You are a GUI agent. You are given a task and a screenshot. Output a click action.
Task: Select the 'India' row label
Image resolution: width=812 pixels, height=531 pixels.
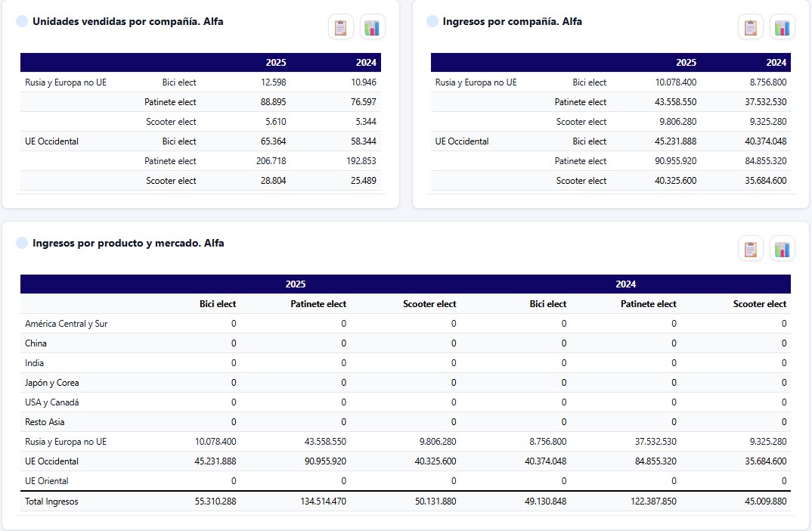click(x=34, y=363)
